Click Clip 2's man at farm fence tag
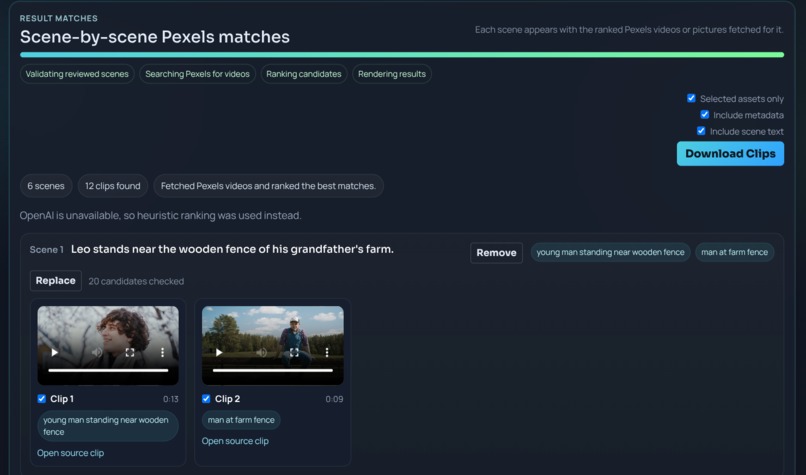 (x=241, y=420)
